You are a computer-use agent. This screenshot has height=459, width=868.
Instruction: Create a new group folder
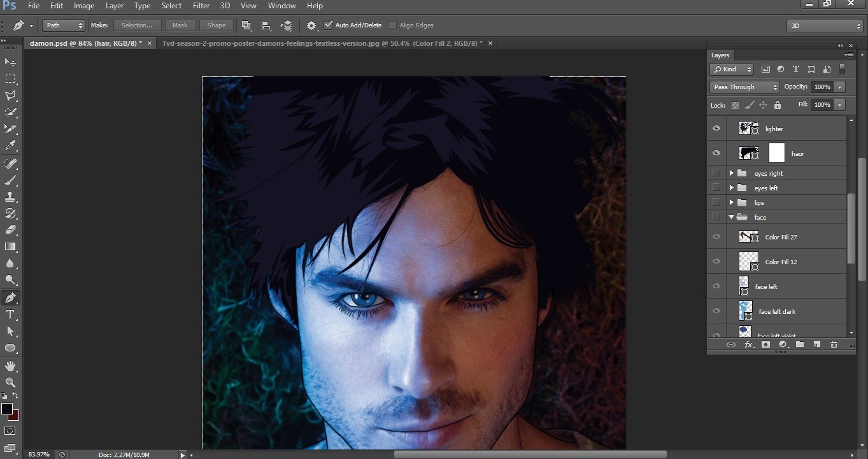[x=800, y=344]
